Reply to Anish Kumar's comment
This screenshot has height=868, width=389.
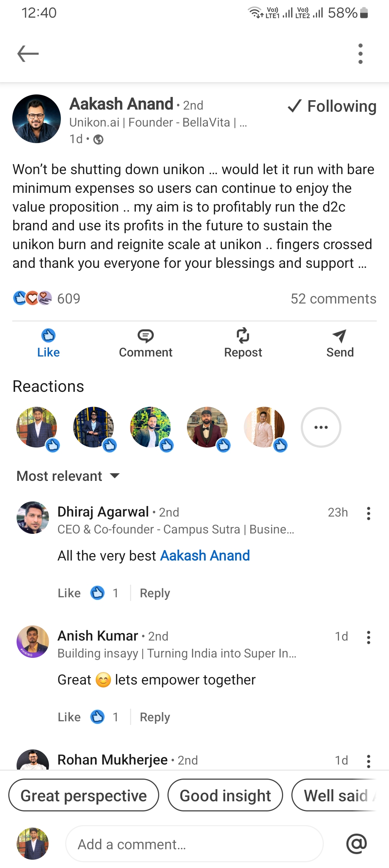[x=155, y=717]
